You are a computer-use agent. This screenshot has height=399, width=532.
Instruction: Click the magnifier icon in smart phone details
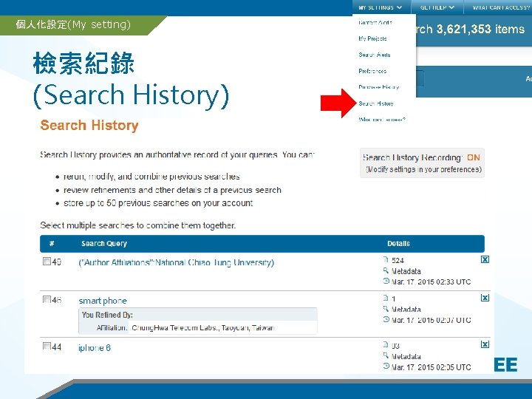386,309
